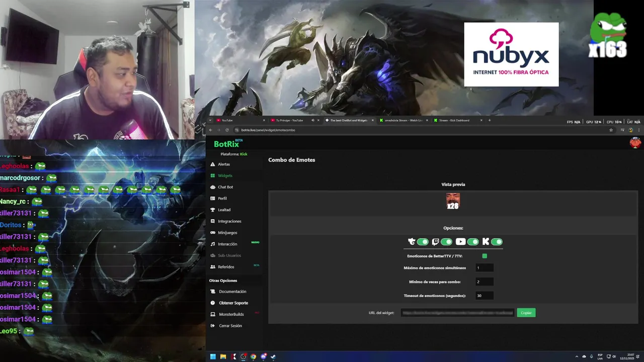
Task: Click the emote preview thumbnail x28
Action: coord(453,201)
